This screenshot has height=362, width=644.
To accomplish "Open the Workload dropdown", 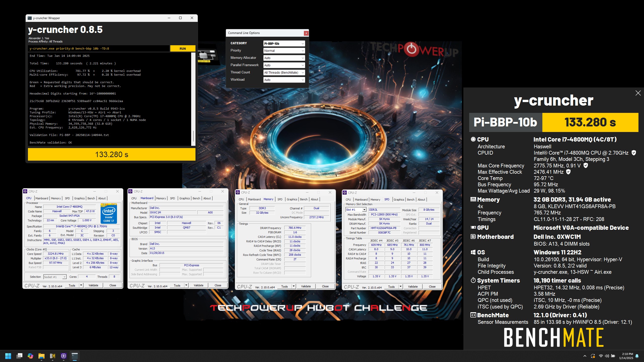I will tap(284, 80).
